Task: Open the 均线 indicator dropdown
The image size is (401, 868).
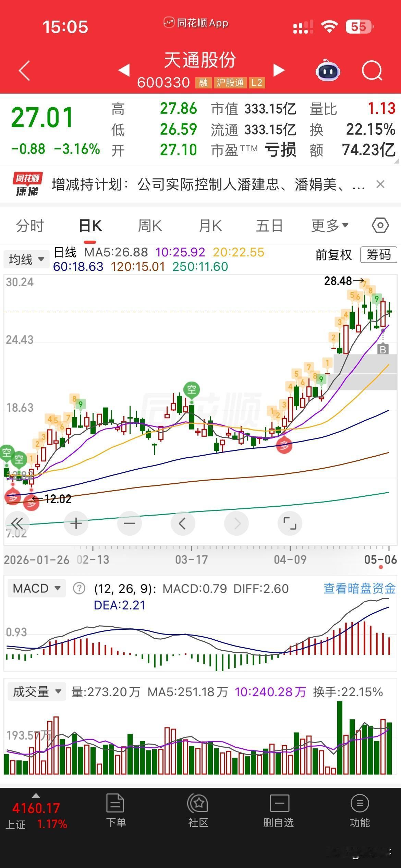Action: tap(26, 260)
